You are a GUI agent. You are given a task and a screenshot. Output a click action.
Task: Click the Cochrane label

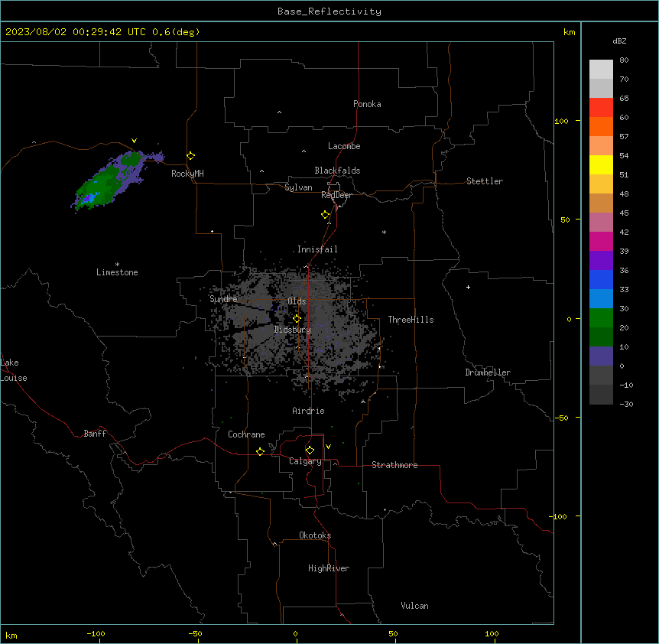tap(246, 434)
